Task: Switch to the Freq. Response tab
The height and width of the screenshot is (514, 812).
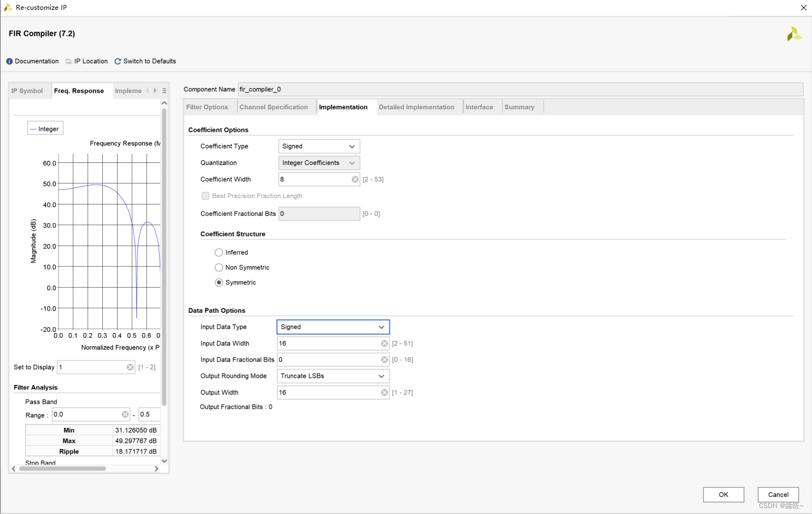Action: coord(79,91)
